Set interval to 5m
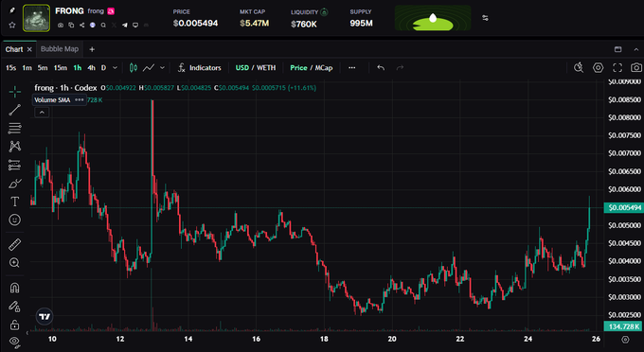644x352 pixels. 43,68
